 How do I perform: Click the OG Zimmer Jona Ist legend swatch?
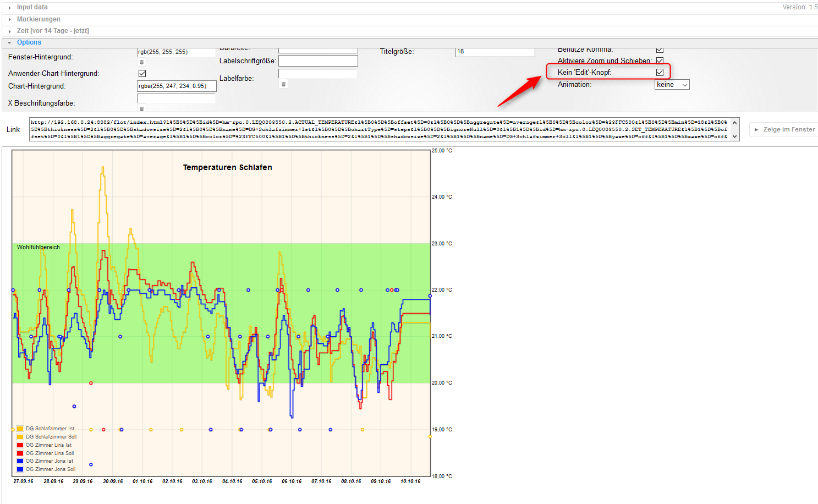20,461
